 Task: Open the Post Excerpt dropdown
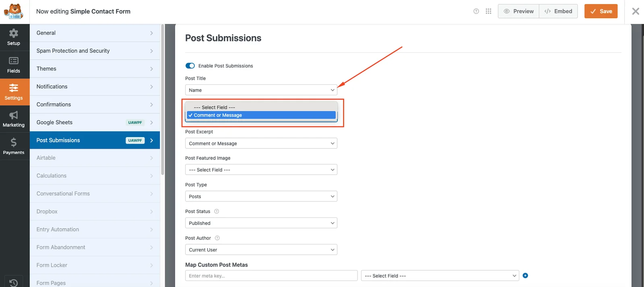click(x=261, y=143)
